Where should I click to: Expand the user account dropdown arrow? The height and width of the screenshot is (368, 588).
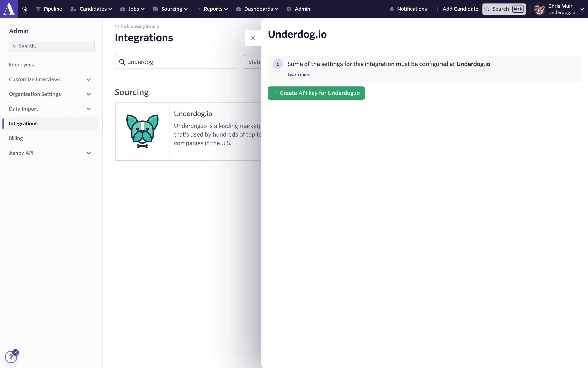[x=582, y=9]
